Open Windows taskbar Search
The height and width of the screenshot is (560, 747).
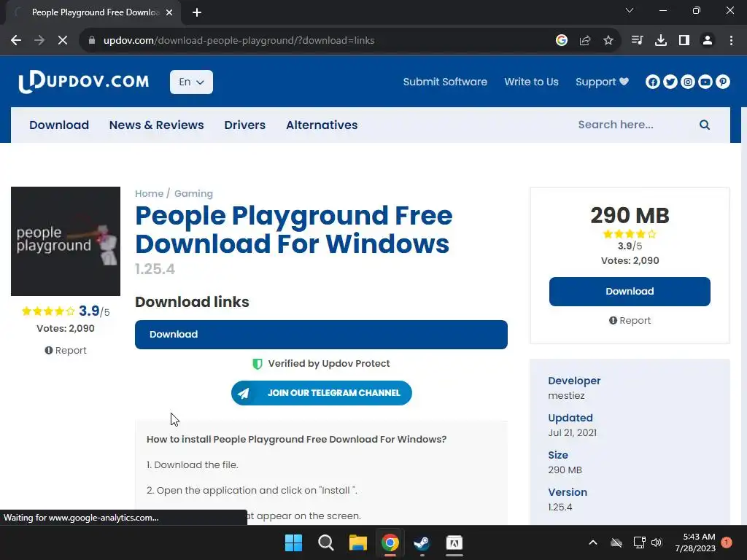326,542
